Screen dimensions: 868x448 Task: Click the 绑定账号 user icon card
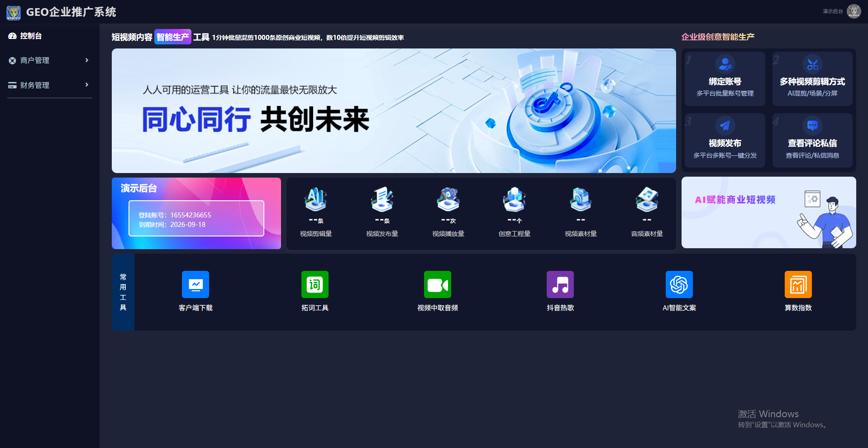tap(725, 65)
